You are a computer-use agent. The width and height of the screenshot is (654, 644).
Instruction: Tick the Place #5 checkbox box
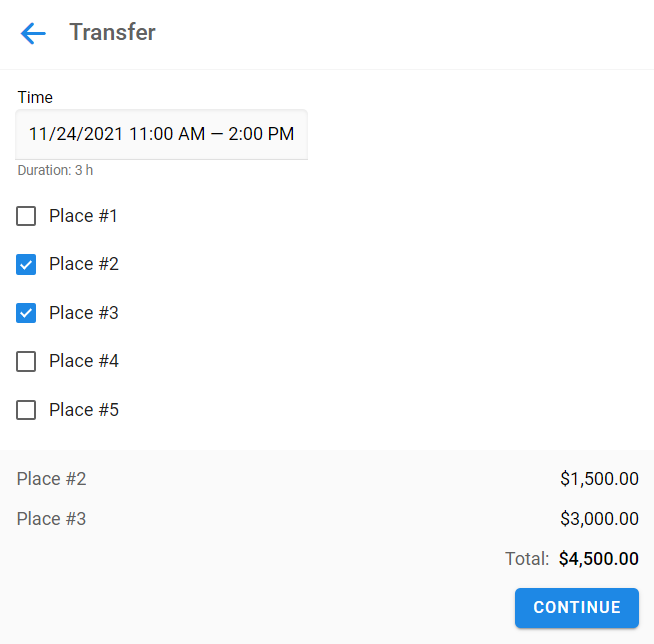pos(27,410)
